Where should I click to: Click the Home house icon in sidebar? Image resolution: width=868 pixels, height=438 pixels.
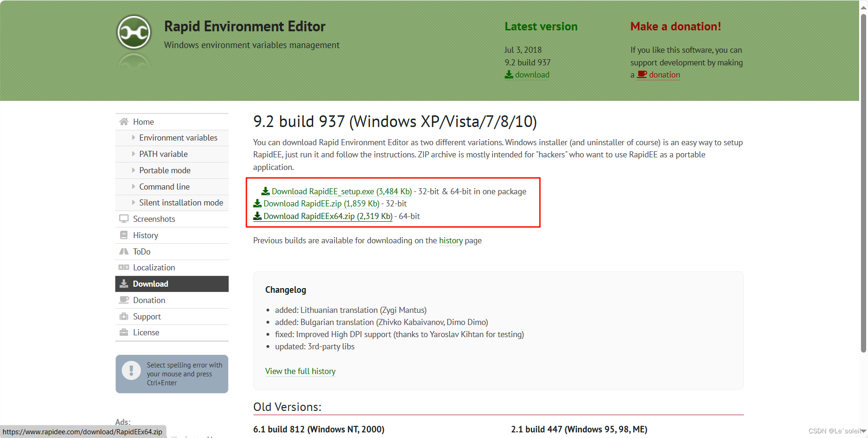point(124,122)
